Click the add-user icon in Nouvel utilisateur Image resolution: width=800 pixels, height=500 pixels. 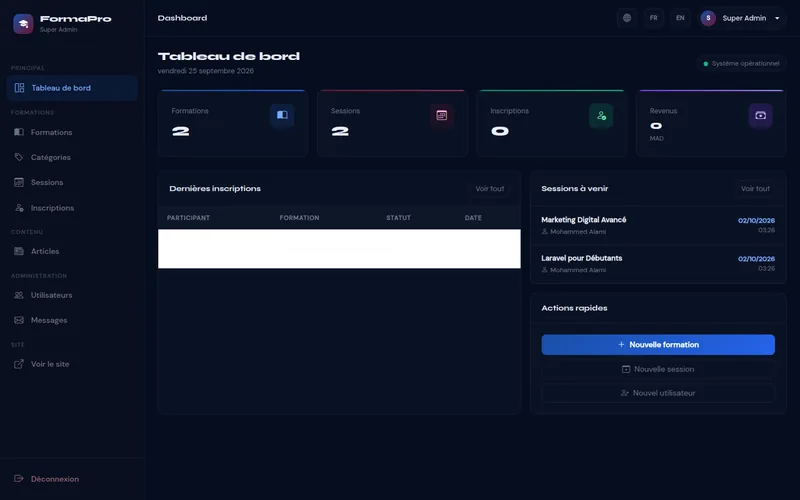624,393
